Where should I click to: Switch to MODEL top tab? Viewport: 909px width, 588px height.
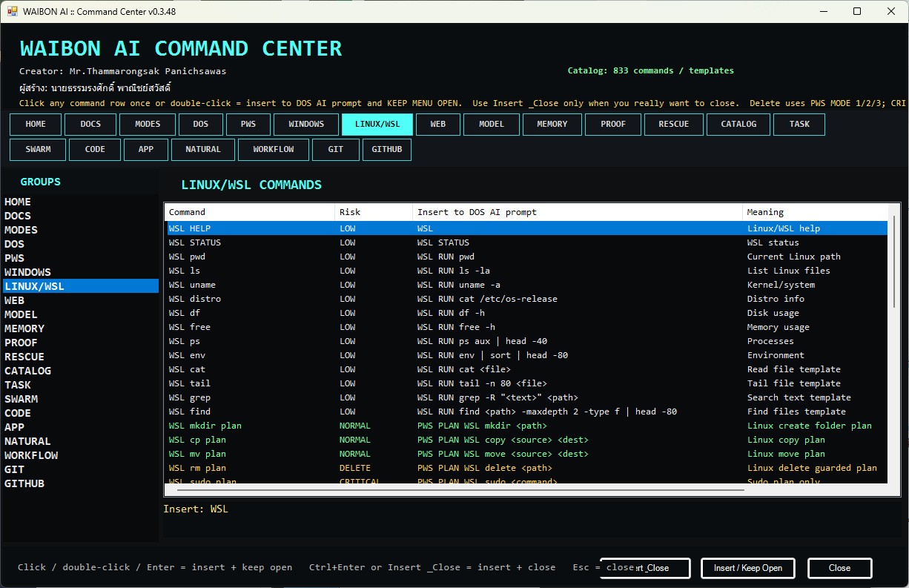click(x=492, y=125)
